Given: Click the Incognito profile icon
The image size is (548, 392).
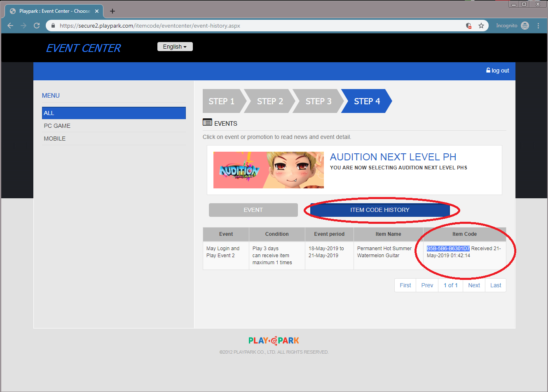Looking at the screenshot, I should (525, 26).
